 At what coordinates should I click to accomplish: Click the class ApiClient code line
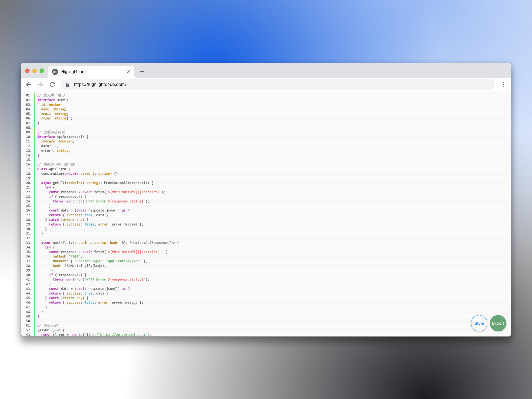(x=54, y=169)
